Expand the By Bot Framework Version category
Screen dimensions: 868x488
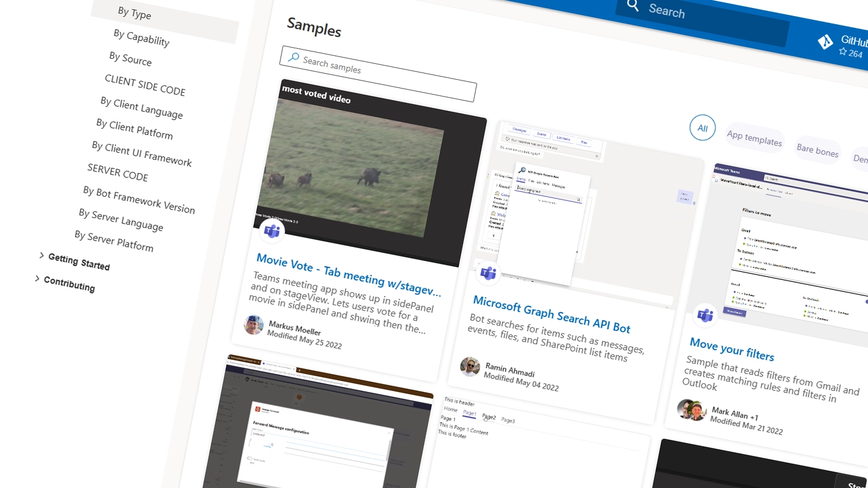(x=139, y=199)
